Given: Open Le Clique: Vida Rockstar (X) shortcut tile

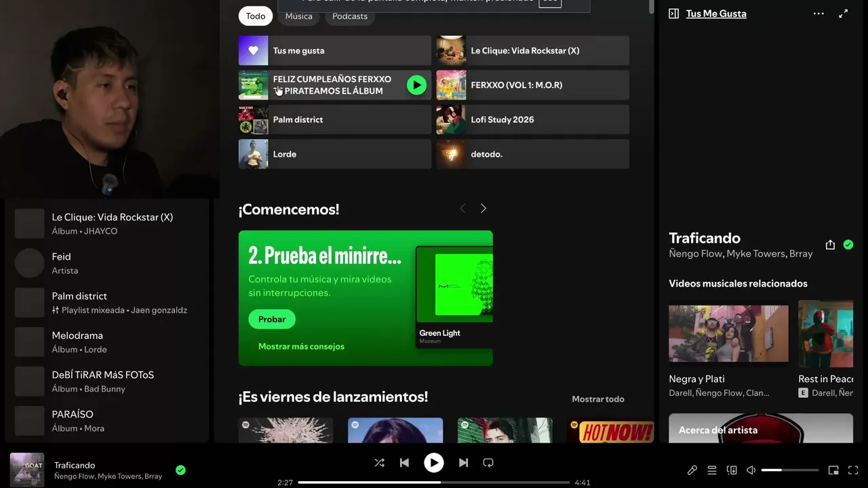Looking at the screenshot, I should [x=533, y=51].
